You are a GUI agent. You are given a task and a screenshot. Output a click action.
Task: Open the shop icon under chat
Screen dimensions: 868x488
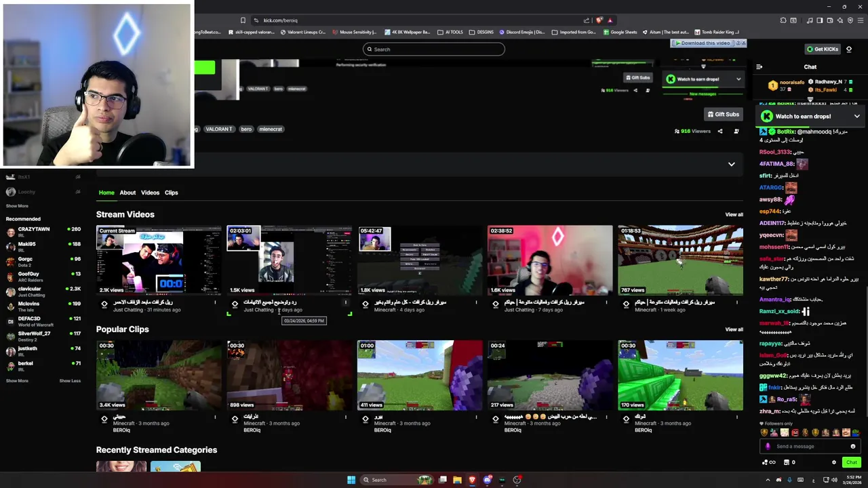[789, 463]
